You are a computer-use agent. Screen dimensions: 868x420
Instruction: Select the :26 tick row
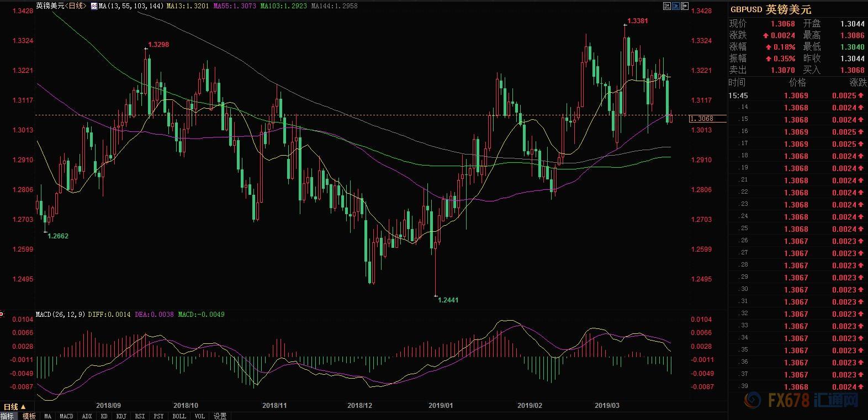coord(798,241)
